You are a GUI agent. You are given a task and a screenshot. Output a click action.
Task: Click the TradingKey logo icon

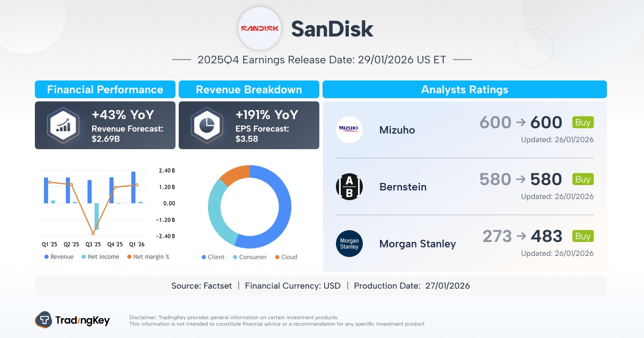click(x=43, y=320)
